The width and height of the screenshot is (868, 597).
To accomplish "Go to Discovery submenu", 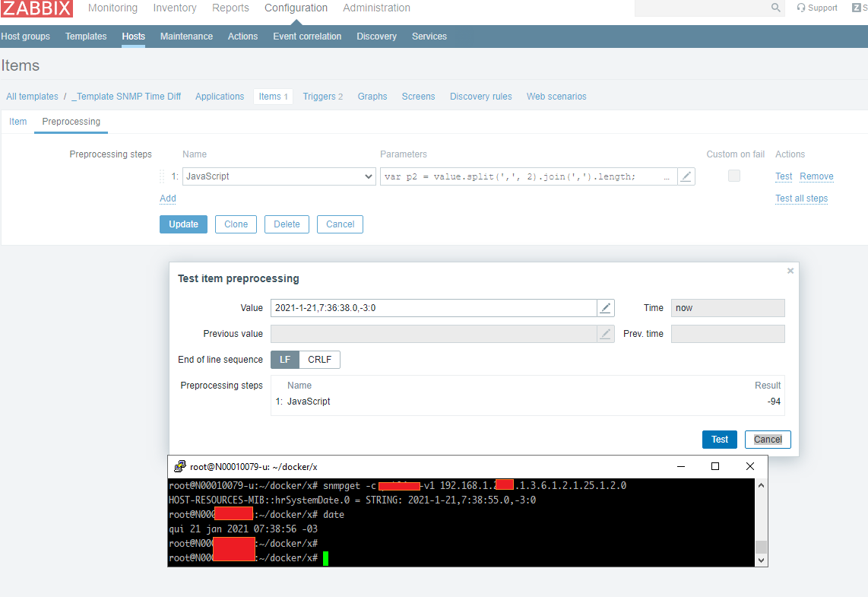I will tap(376, 37).
